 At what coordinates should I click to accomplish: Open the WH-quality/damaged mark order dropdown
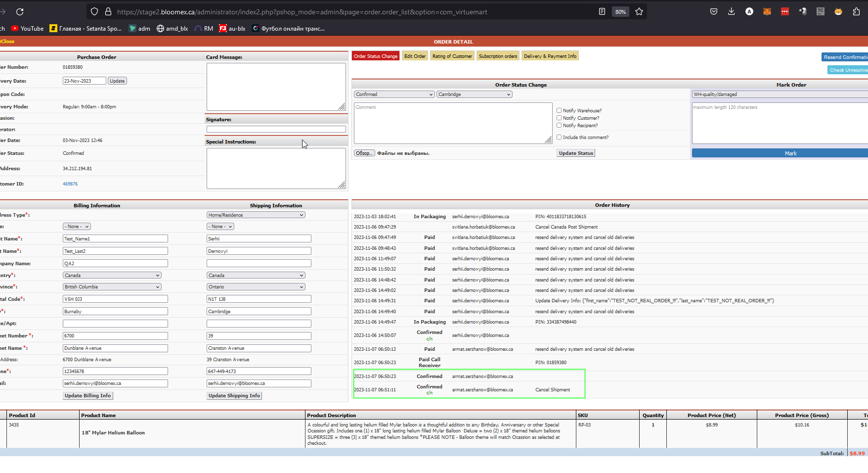(x=780, y=94)
